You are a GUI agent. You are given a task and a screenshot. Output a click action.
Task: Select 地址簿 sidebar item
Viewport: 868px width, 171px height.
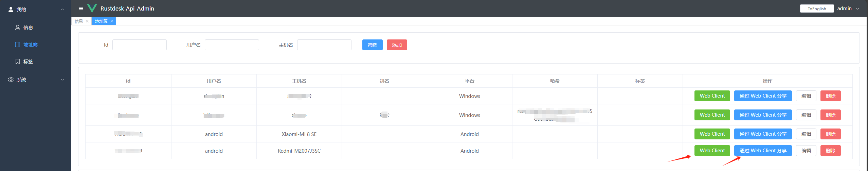click(x=30, y=45)
